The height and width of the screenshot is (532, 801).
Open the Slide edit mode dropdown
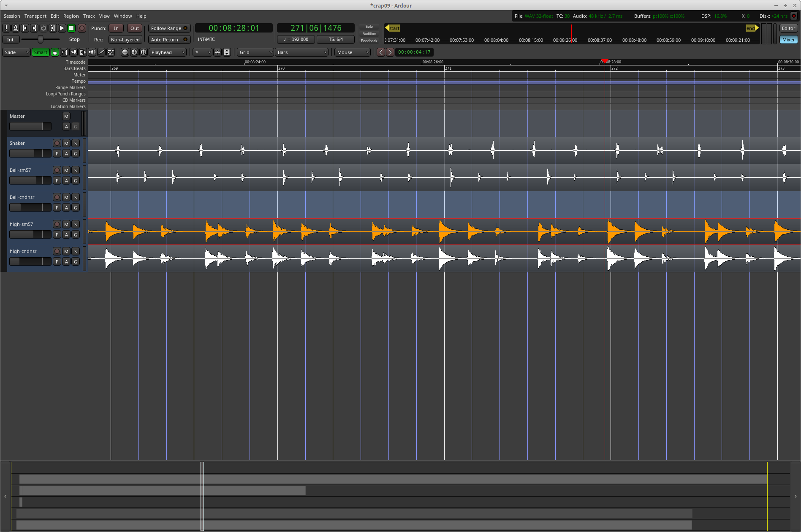pos(17,52)
